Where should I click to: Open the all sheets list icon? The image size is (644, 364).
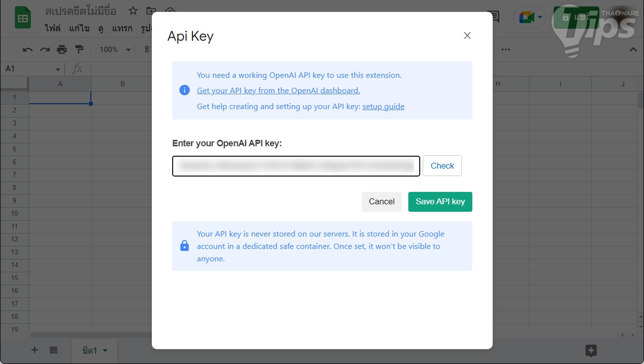pyautogui.click(x=54, y=350)
